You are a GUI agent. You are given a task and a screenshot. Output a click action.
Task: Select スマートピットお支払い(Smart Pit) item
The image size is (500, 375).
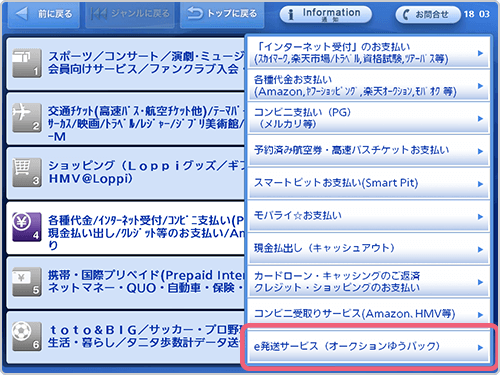pyautogui.click(x=369, y=183)
